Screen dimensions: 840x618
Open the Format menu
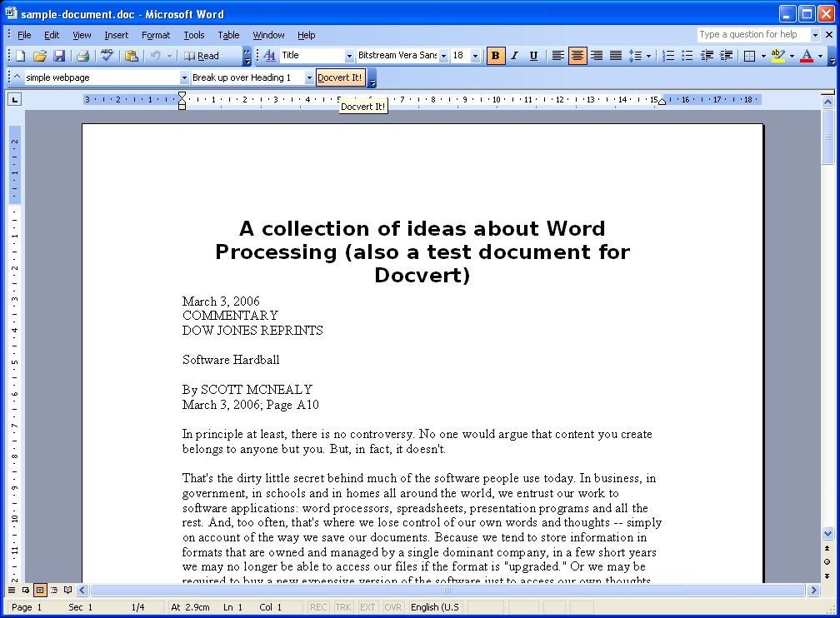point(155,35)
